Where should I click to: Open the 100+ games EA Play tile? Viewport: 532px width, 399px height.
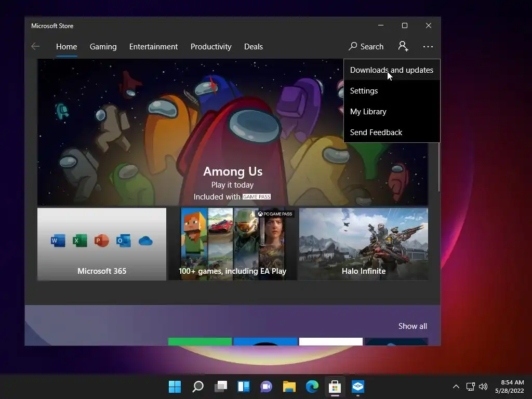pyautogui.click(x=233, y=244)
